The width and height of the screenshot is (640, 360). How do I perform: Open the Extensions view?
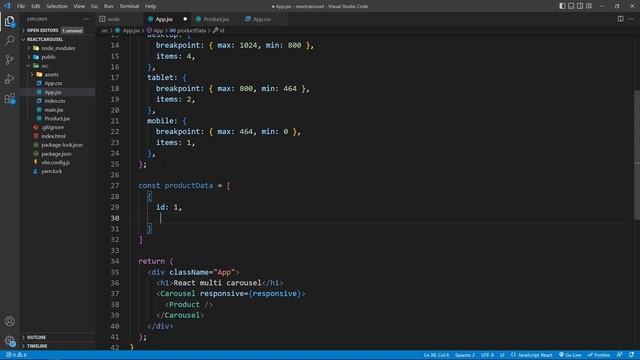tap(9, 98)
